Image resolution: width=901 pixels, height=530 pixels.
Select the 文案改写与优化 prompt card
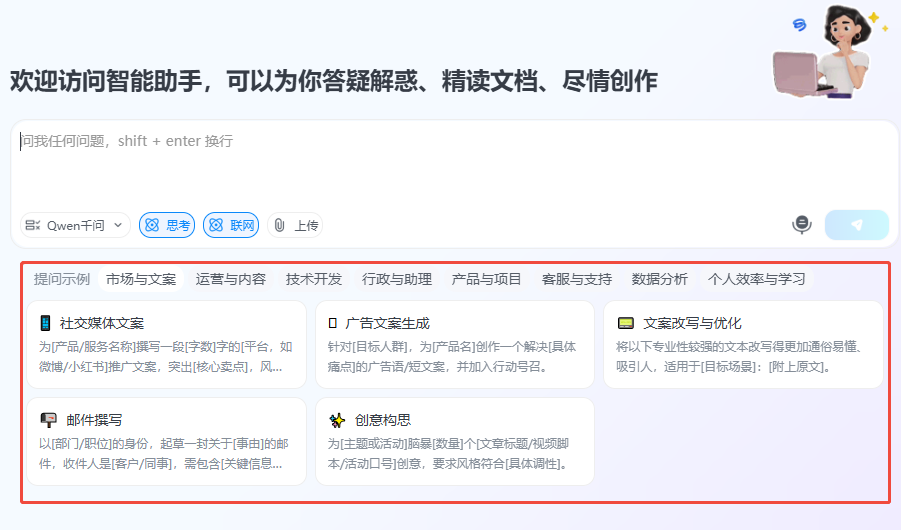[743, 344]
